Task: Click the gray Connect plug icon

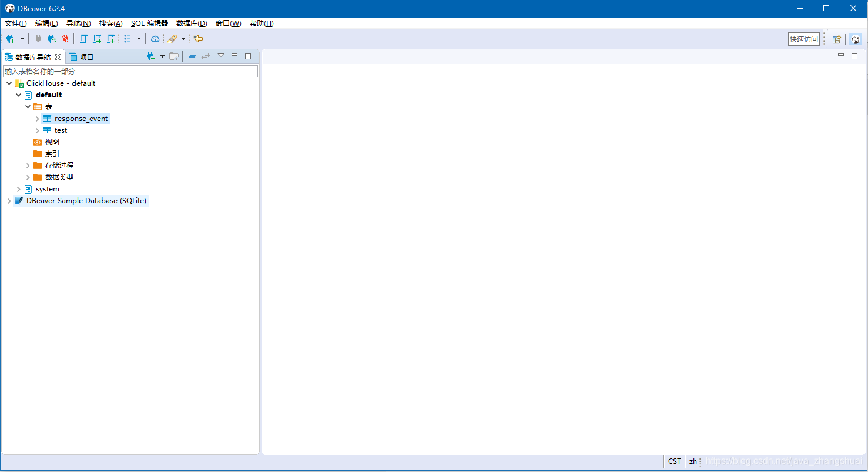Action: 38,39
